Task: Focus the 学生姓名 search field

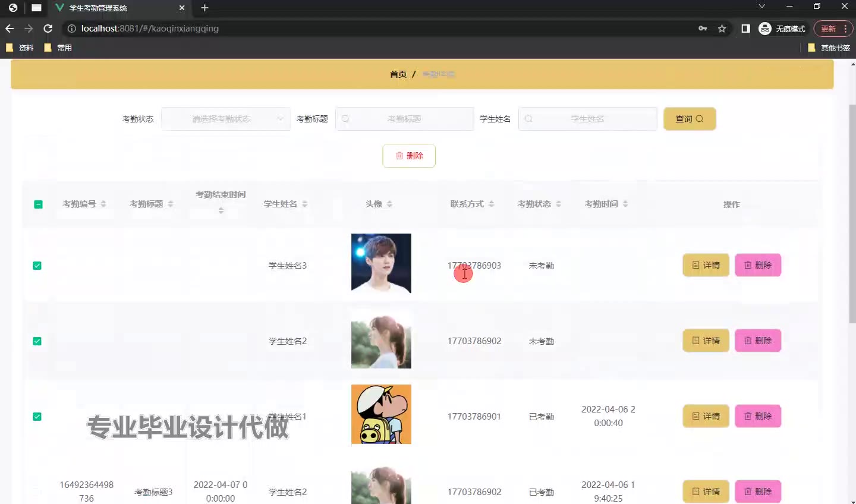Action: tap(587, 119)
